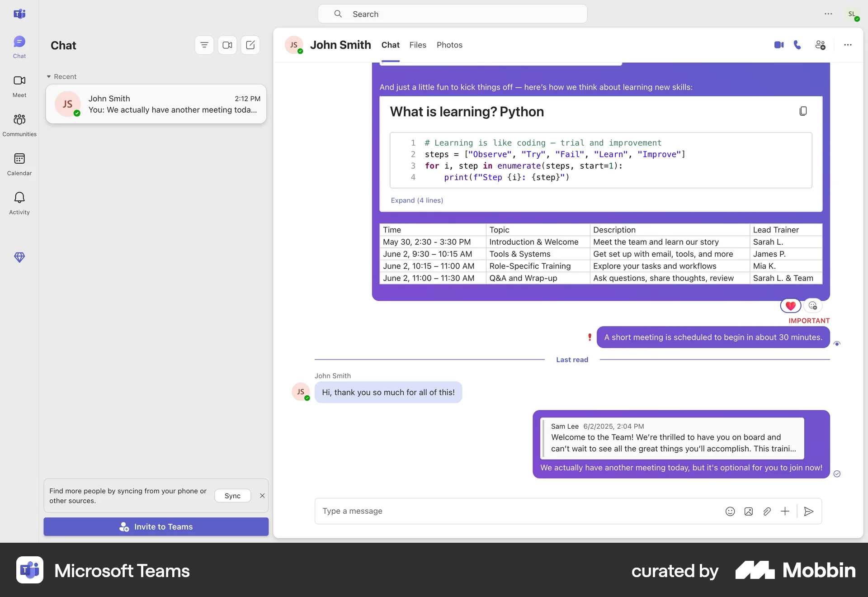Start a video call with John Smith

(x=778, y=45)
